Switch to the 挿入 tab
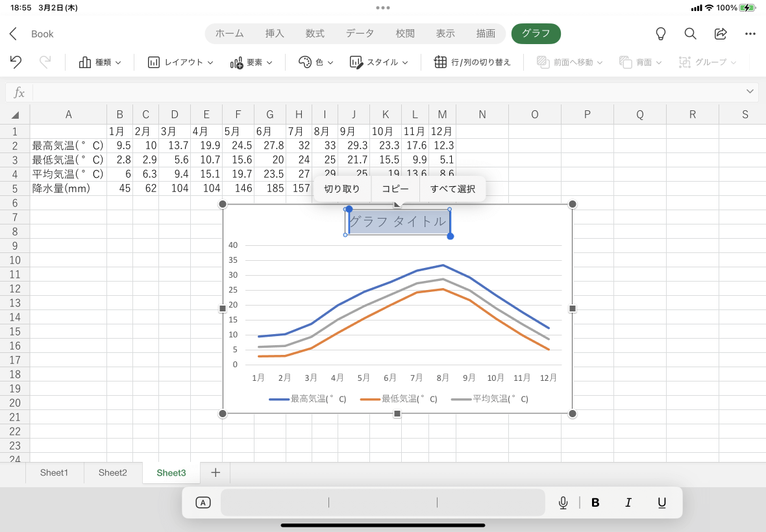The image size is (766, 532). (275, 33)
